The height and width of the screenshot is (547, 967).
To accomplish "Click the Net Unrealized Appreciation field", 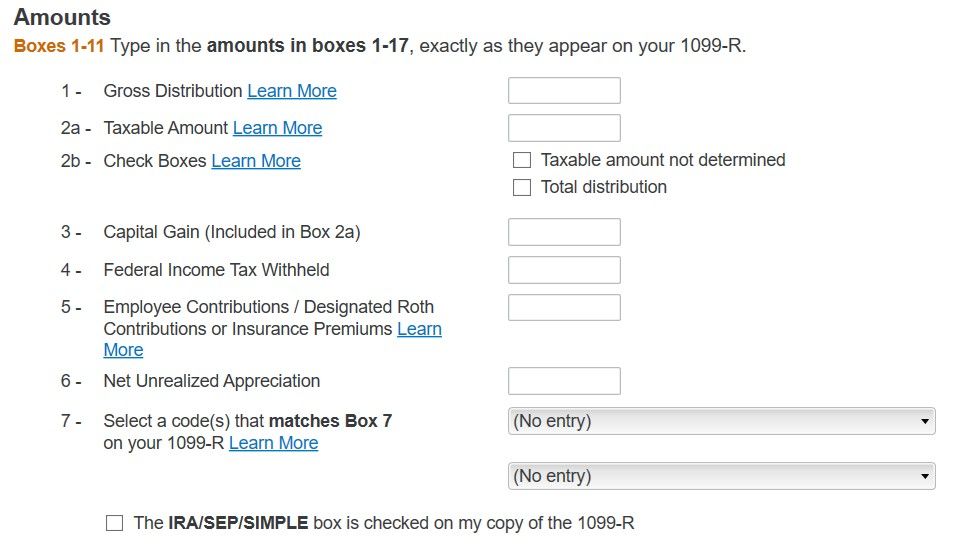I will [x=564, y=381].
